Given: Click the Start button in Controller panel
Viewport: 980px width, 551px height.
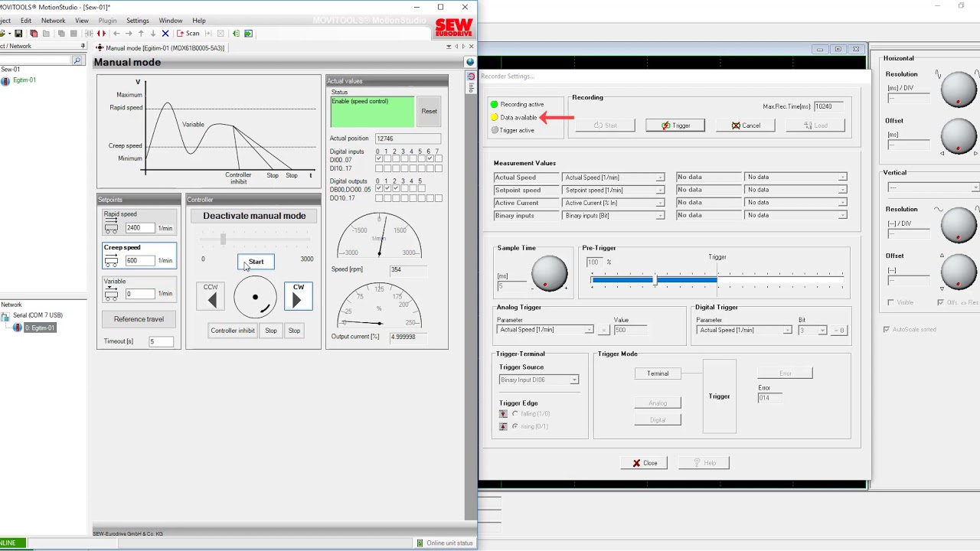Looking at the screenshot, I should [256, 262].
